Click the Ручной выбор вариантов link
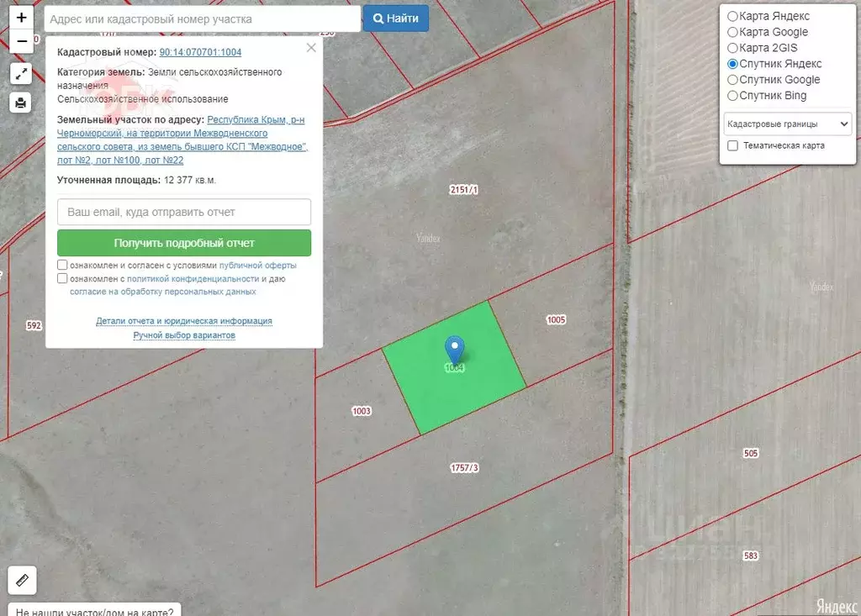 (x=184, y=335)
